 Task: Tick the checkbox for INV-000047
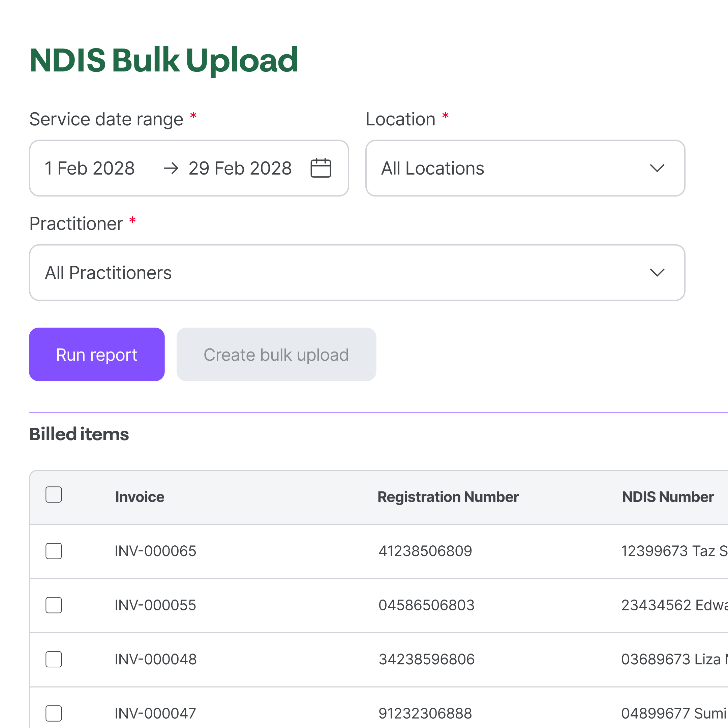point(54,713)
